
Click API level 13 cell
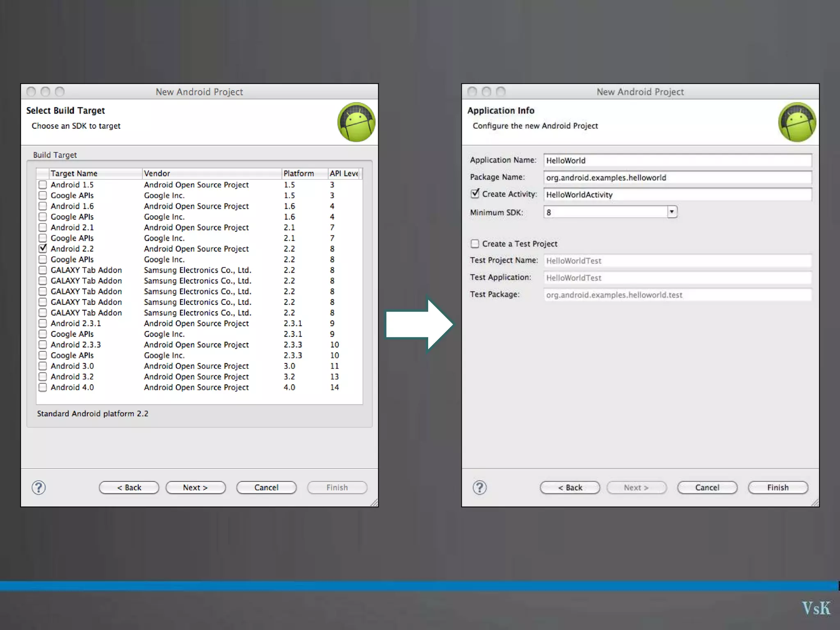[335, 377]
